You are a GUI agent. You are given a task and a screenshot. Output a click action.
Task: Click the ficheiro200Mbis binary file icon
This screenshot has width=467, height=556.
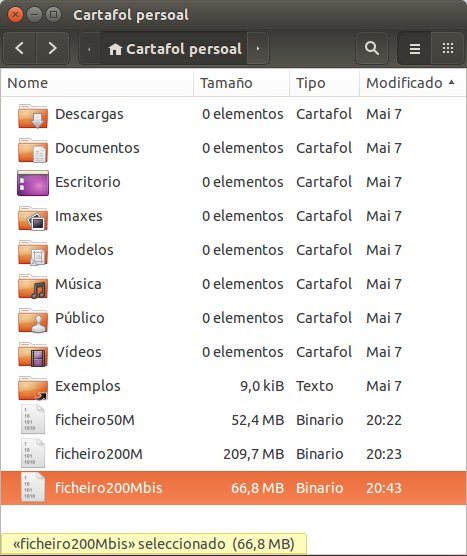point(33,487)
